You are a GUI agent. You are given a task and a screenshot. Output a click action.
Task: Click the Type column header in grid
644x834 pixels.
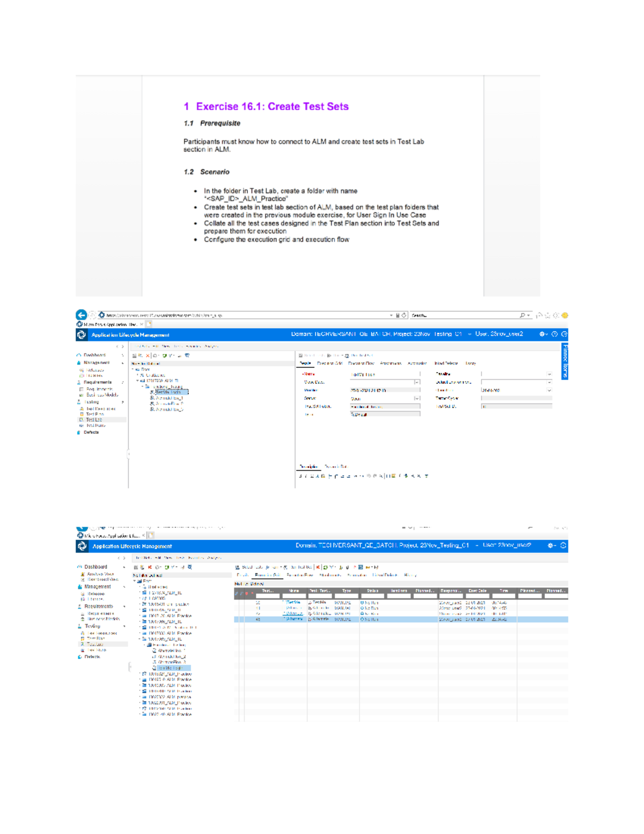point(347,591)
